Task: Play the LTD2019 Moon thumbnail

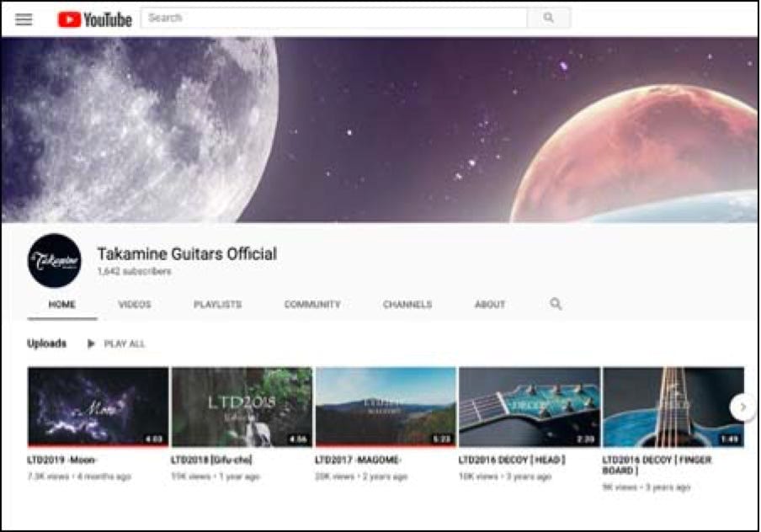Action: 98,407
